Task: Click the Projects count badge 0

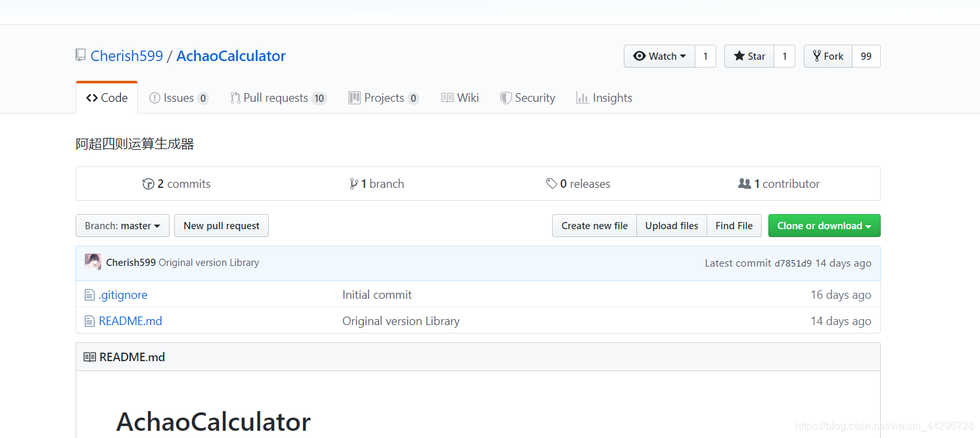Action: click(x=413, y=99)
